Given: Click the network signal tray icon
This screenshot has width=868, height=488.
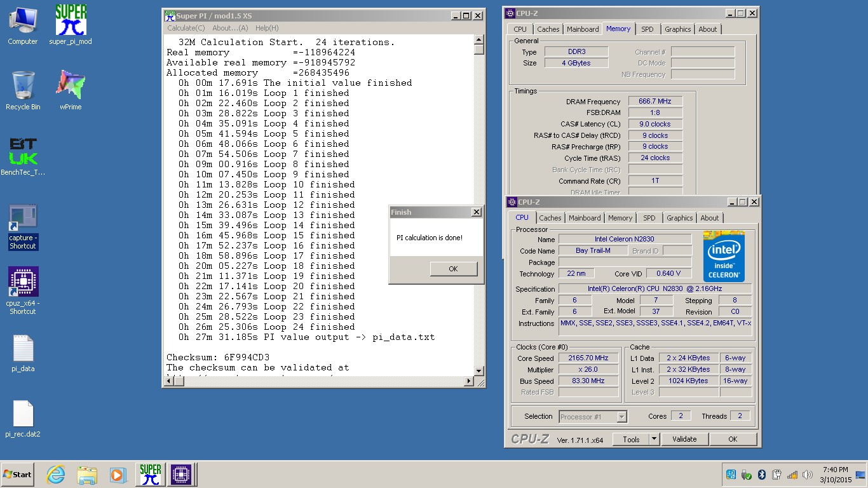Looking at the screenshot, I should point(792,475).
